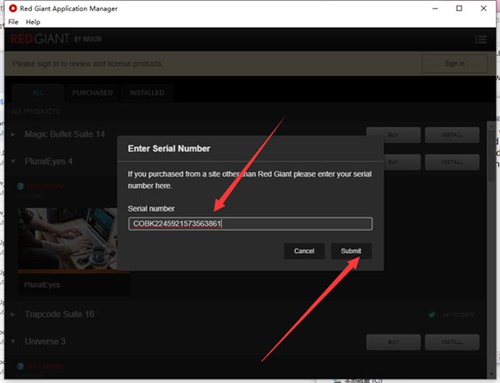This screenshot has width=500, height=383.
Task: Collapse the Universe 3 section
Action: point(13,341)
